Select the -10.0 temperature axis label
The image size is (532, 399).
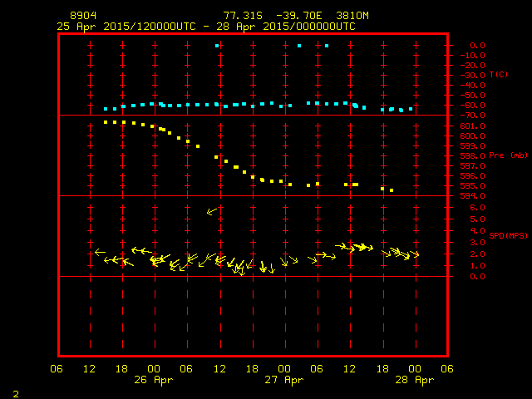pos(473,56)
